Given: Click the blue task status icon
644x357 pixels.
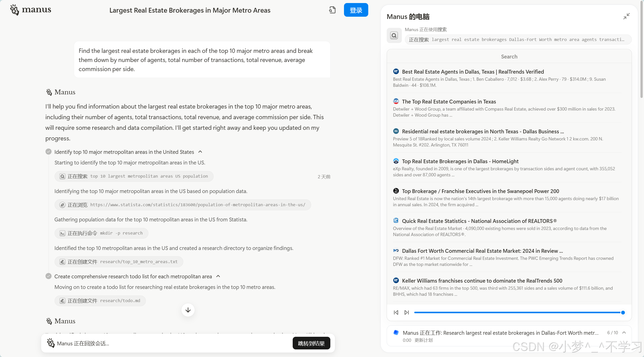Looking at the screenshot, I should pos(396,332).
